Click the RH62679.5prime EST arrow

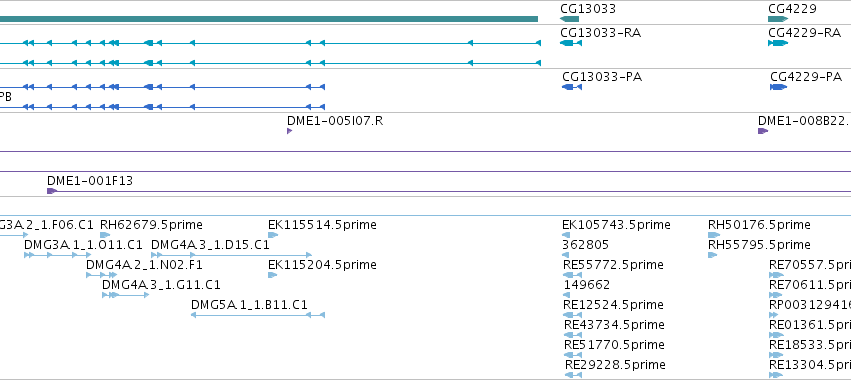(x=105, y=235)
